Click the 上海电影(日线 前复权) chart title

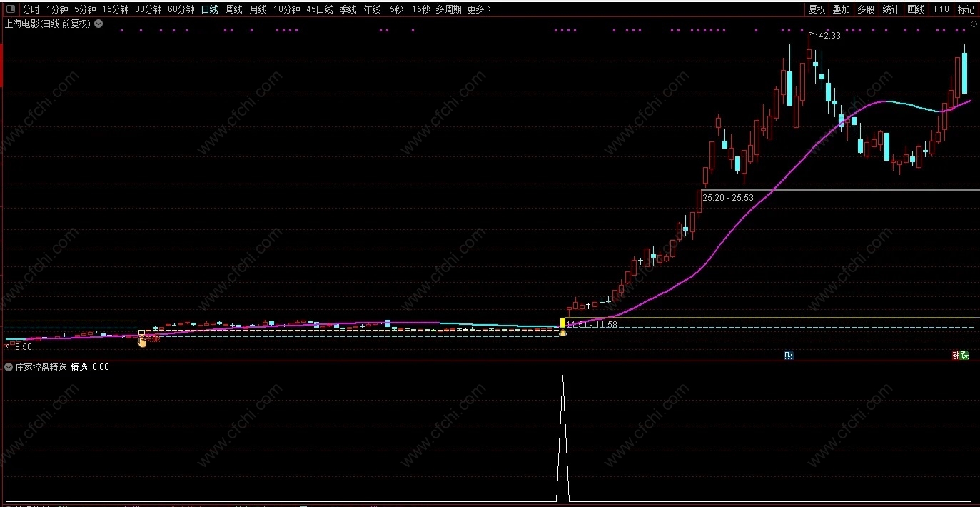pos(48,24)
